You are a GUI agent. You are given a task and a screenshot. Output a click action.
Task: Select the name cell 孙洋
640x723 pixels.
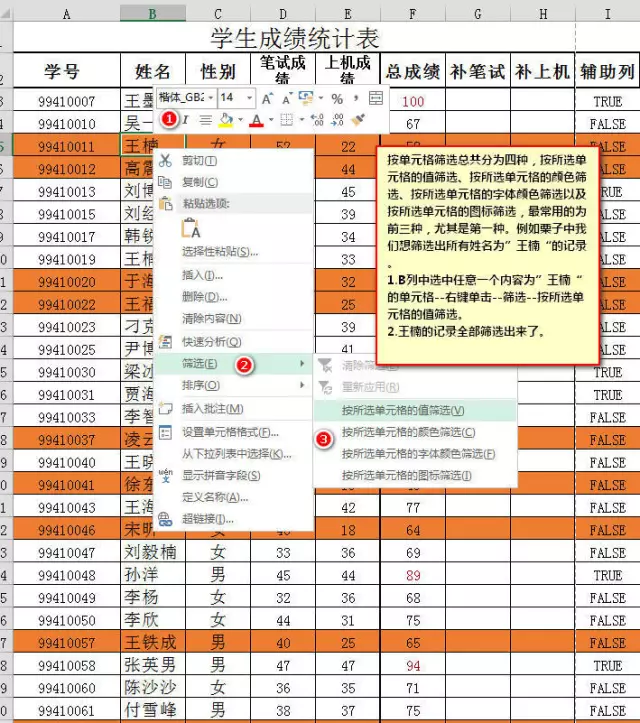coord(153,575)
